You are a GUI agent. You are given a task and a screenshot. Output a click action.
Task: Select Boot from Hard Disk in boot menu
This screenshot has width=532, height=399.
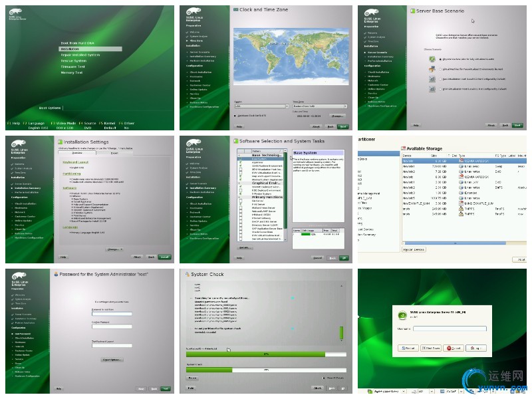[x=77, y=43]
